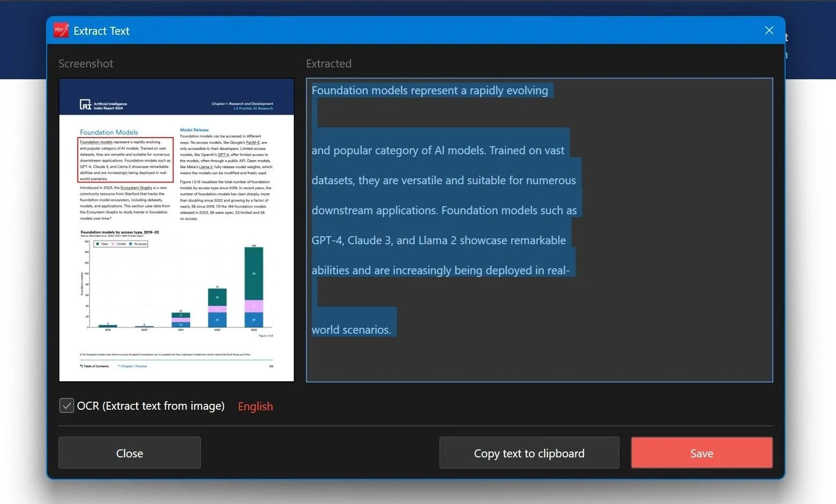
Task: Click the 'Model Release' heading in preview
Action: click(194, 130)
